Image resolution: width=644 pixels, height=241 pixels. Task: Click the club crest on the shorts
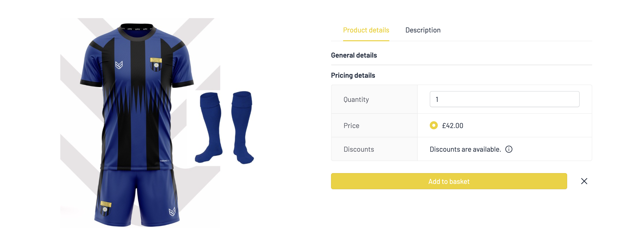105,208
